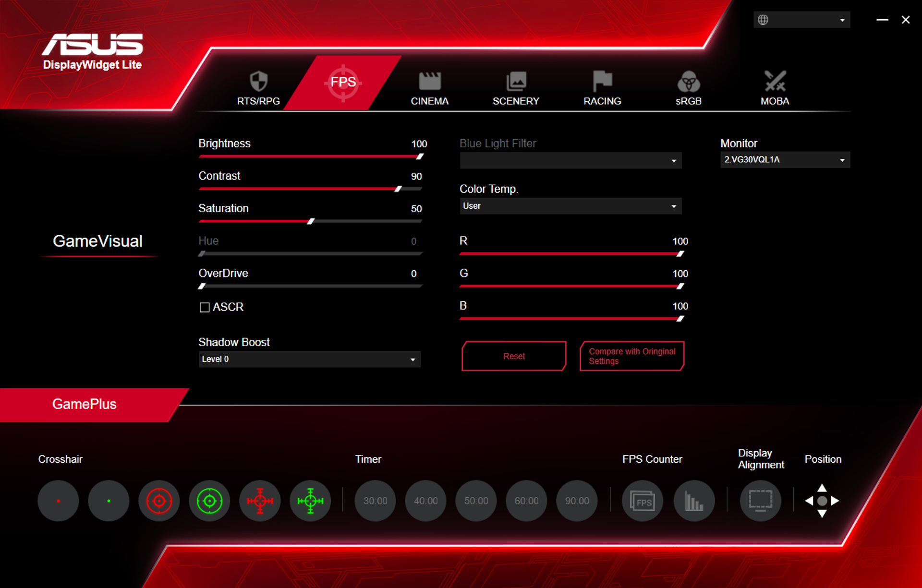Start the 50:00 timer
Image resolution: width=922 pixels, height=588 pixels.
click(x=476, y=501)
